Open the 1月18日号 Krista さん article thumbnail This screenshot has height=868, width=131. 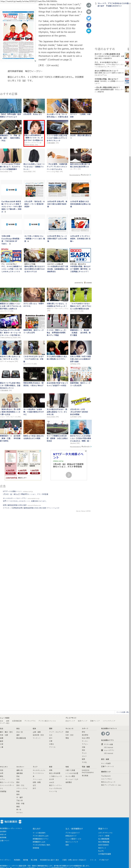pyautogui.click(x=34, y=106)
